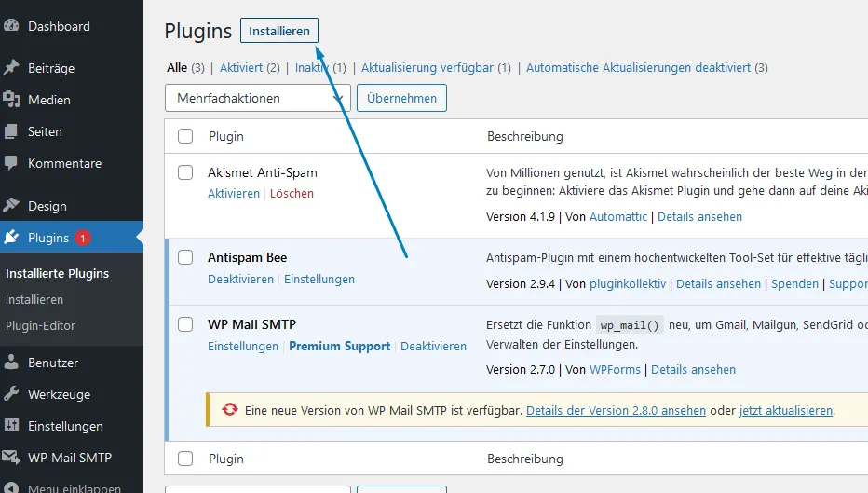Screen dimensions: 868x493
Task: Click the WPForms author link
Action: (x=615, y=369)
